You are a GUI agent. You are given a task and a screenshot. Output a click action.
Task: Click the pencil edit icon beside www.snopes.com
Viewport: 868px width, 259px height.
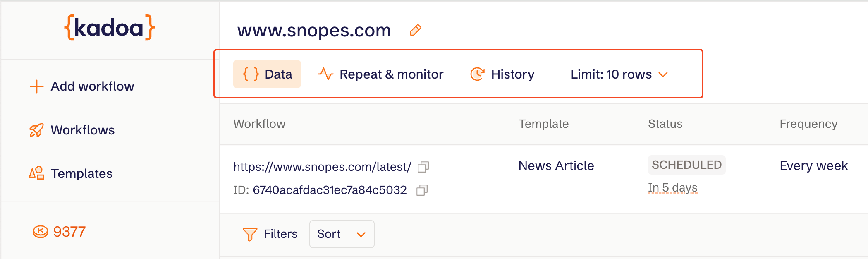415,30
